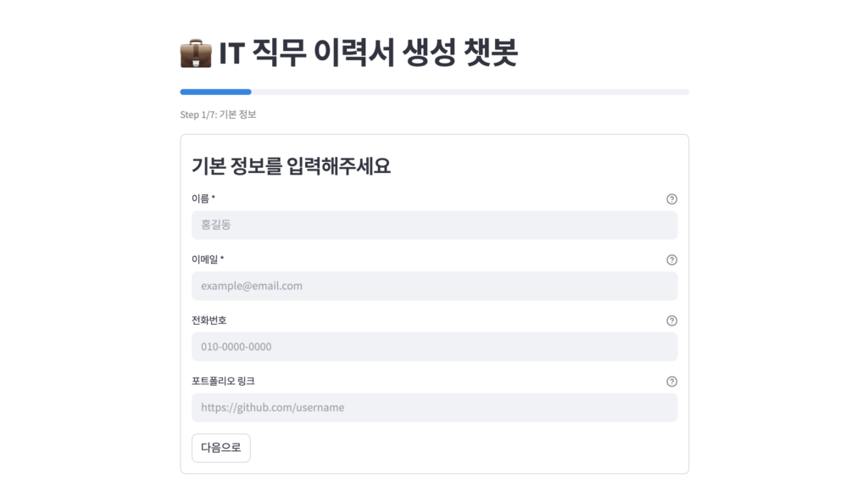Image resolution: width=868 pixels, height=480 pixels.
Task: Click empty form area right of 다음으로 button
Action: (x=465, y=448)
